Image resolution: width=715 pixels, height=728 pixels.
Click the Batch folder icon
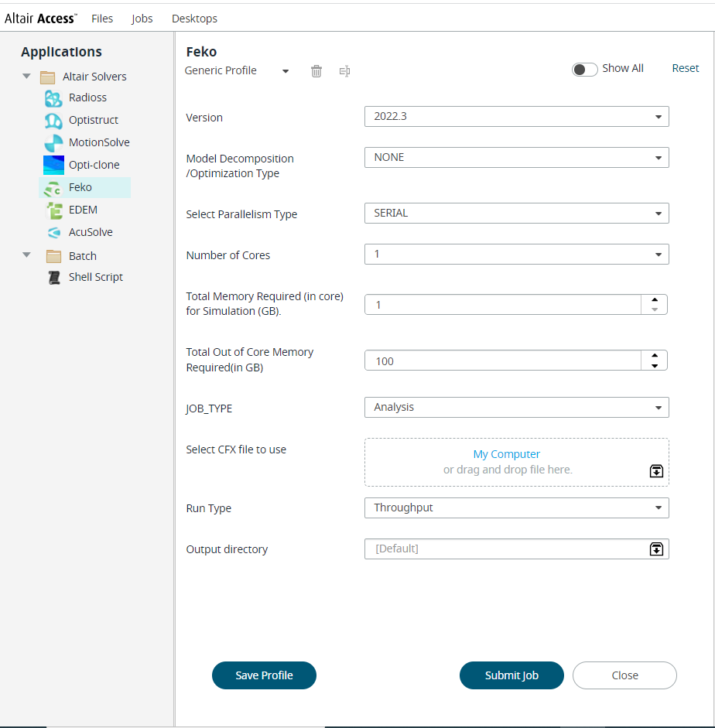54,256
